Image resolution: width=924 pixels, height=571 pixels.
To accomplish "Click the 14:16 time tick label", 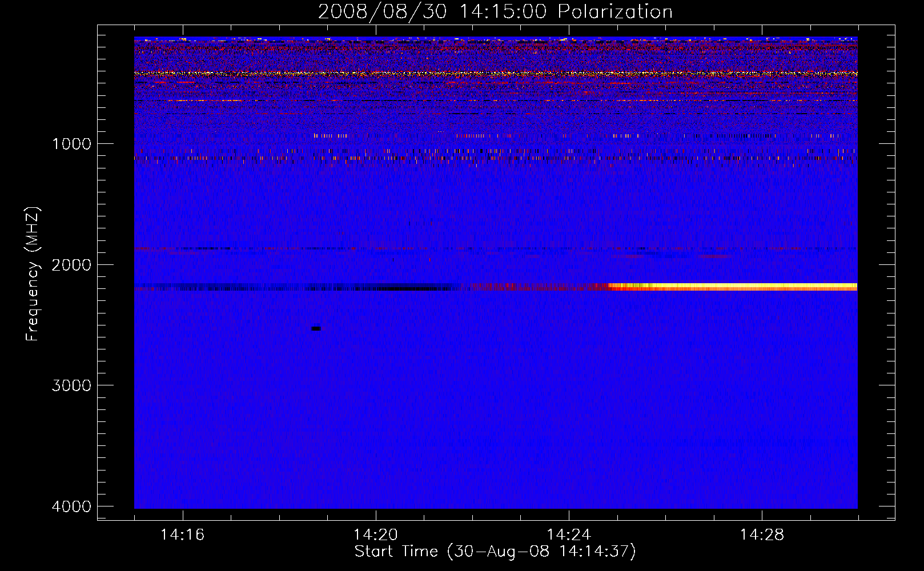I will 182,535.
